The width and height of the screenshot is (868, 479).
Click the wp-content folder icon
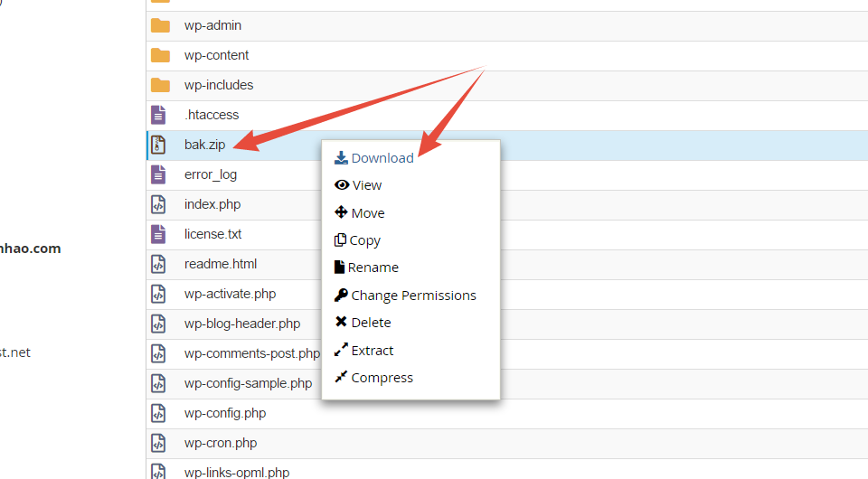point(160,55)
